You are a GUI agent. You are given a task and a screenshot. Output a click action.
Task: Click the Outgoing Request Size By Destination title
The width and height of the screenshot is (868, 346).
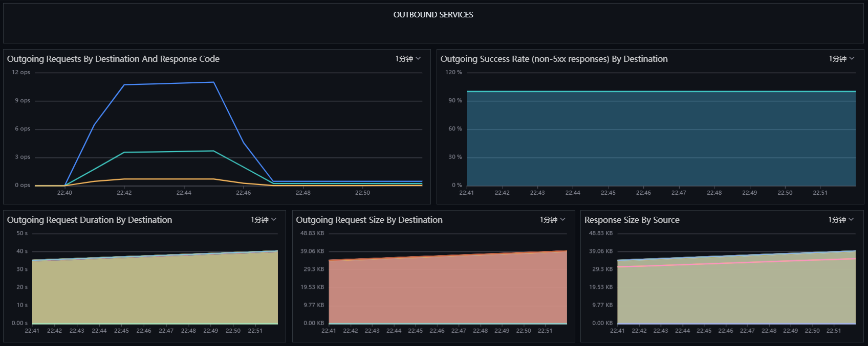(x=369, y=220)
